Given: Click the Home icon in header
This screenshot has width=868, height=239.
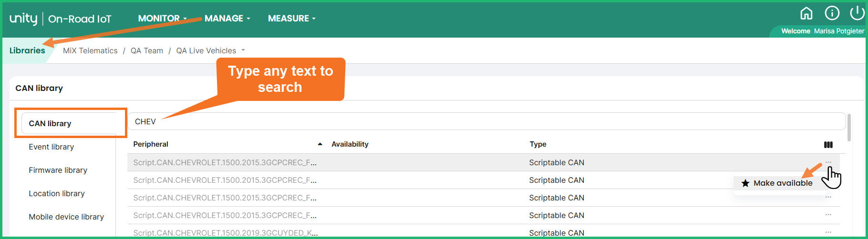Looking at the screenshot, I should click(806, 13).
